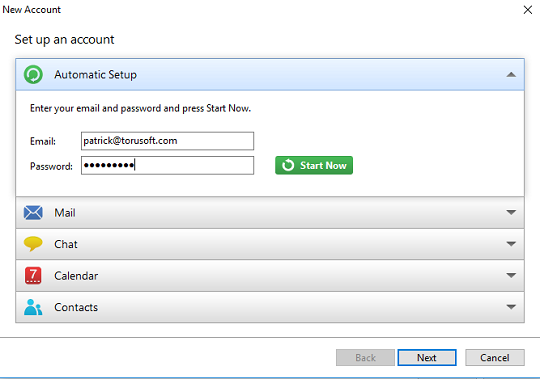This screenshot has width=540, height=379.
Task: Focus the Email input field
Action: point(167,141)
